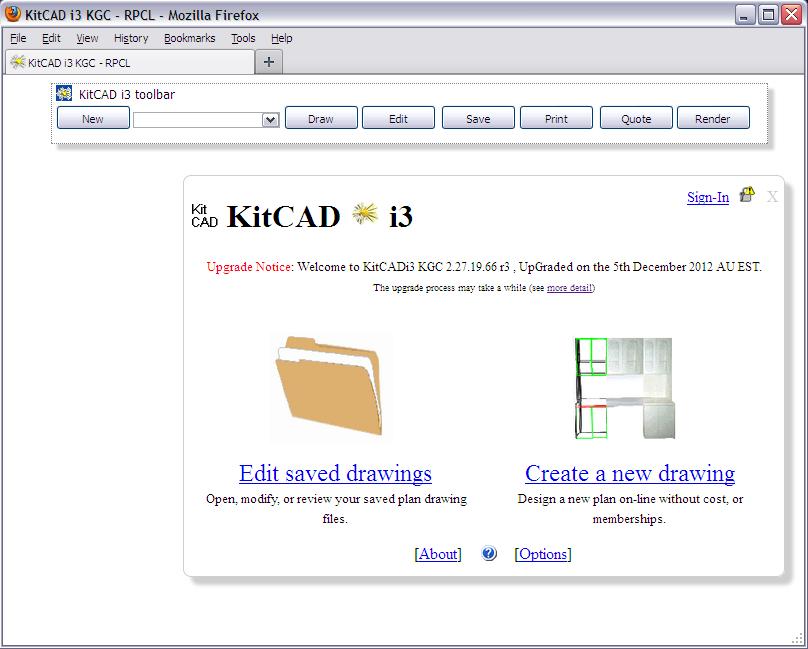This screenshot has width=808, height=649.
Task: Click the lock warning icon beside Sign-In
Action: 747,194
